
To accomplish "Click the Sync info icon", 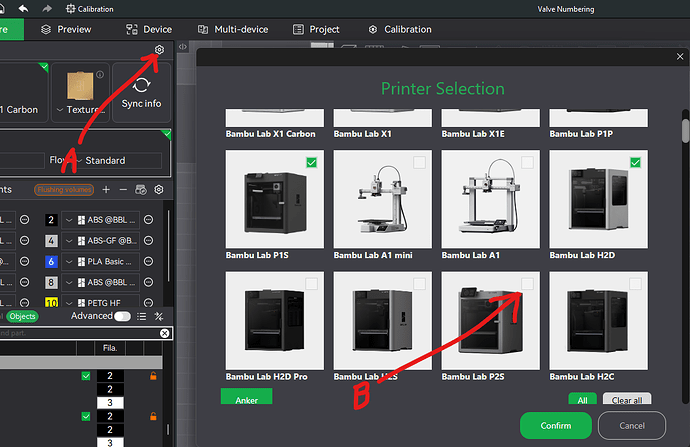I will click(141, 85).
